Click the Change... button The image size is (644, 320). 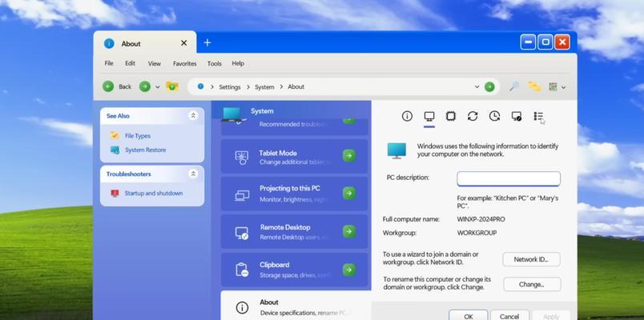coord(532,284)
